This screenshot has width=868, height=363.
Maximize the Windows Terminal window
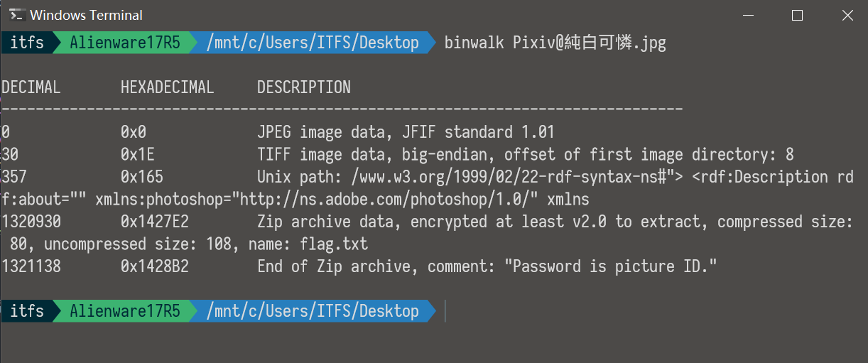coord(797,15)
